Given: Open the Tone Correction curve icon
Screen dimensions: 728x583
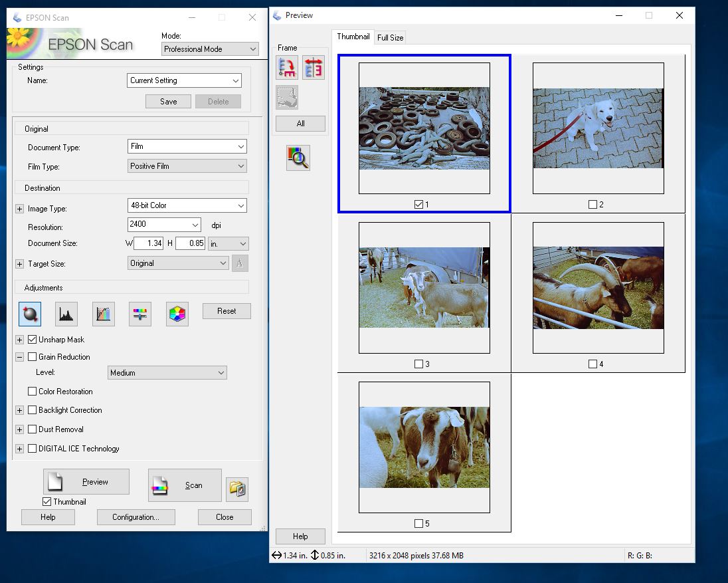Looking at the screenshot, I should 103,314.
